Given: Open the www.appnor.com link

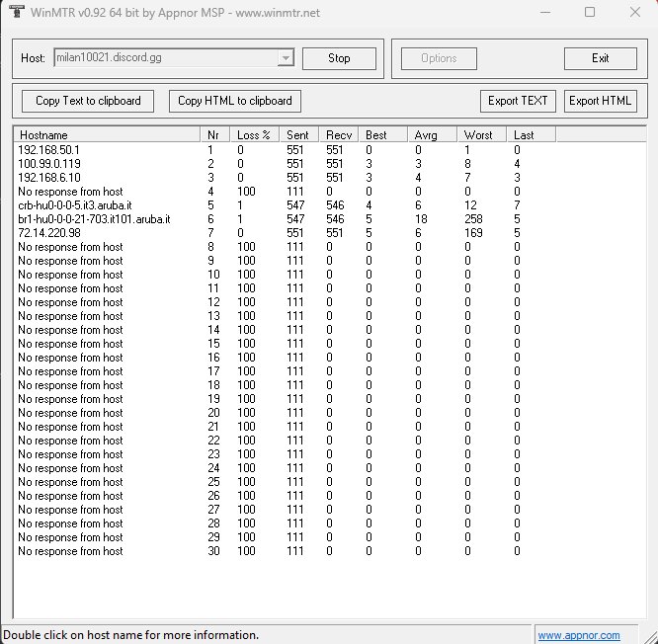Looking at the screenshot, I should 579,635.
